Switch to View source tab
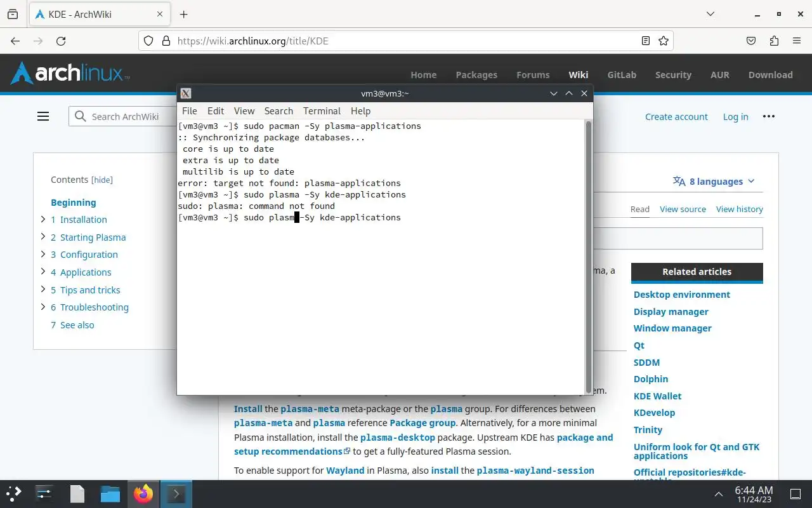812x508 pixels. [x=683, y=209]
